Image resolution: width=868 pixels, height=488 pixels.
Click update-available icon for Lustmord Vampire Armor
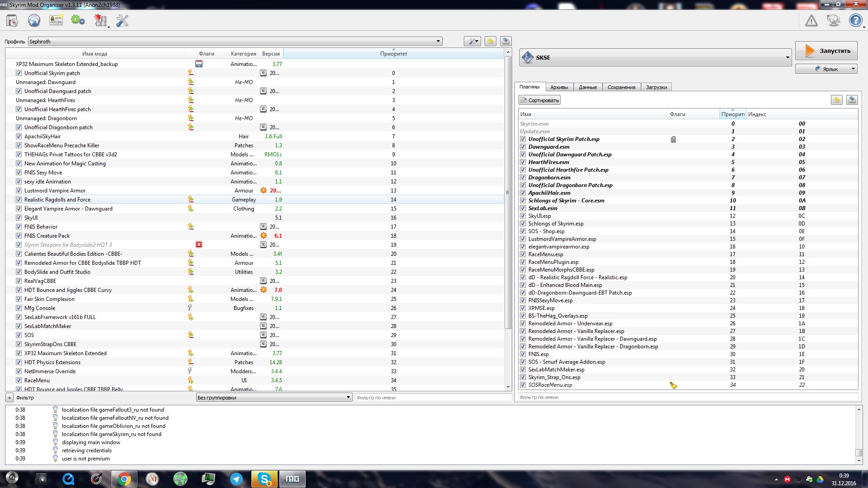coord(264,190)
